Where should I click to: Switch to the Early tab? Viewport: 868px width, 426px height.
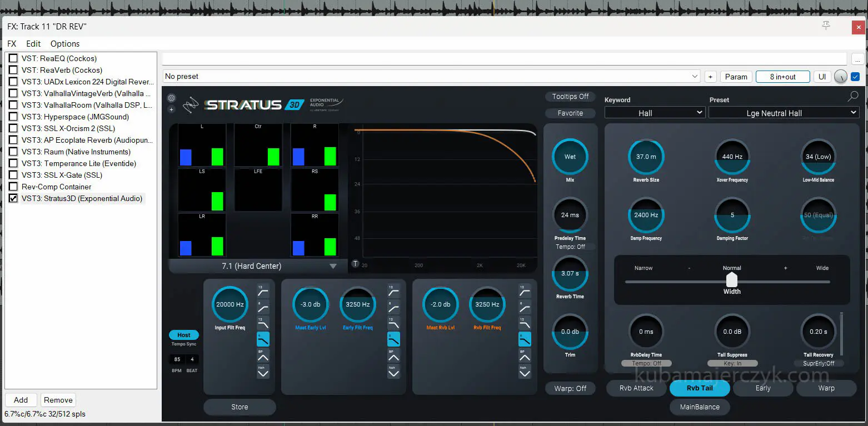coord(763,388)
